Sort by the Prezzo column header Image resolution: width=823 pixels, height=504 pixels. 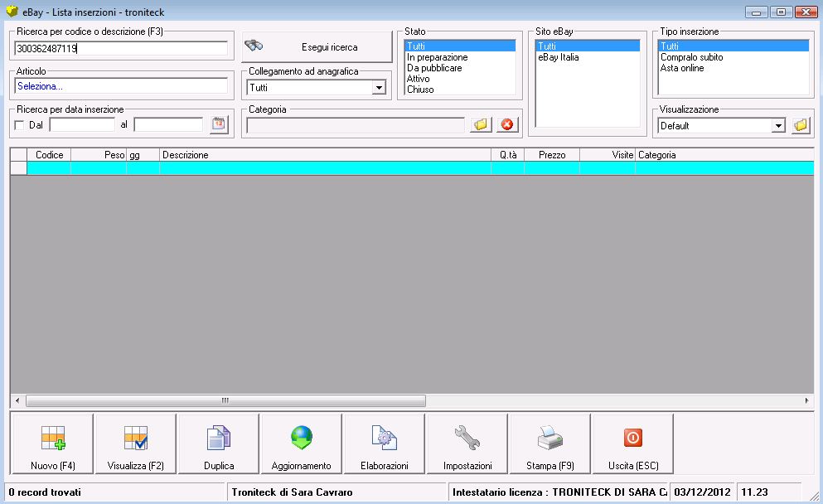click(x=552, y=155)
